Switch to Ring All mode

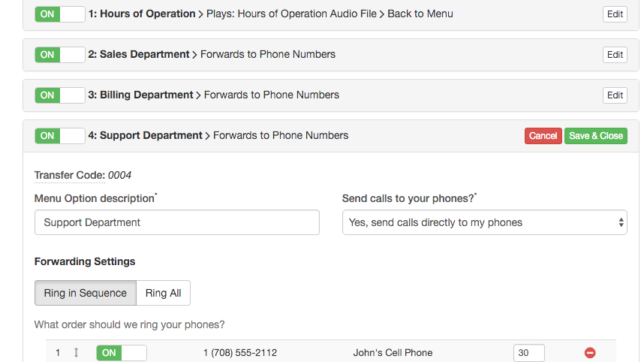point(163,293)
